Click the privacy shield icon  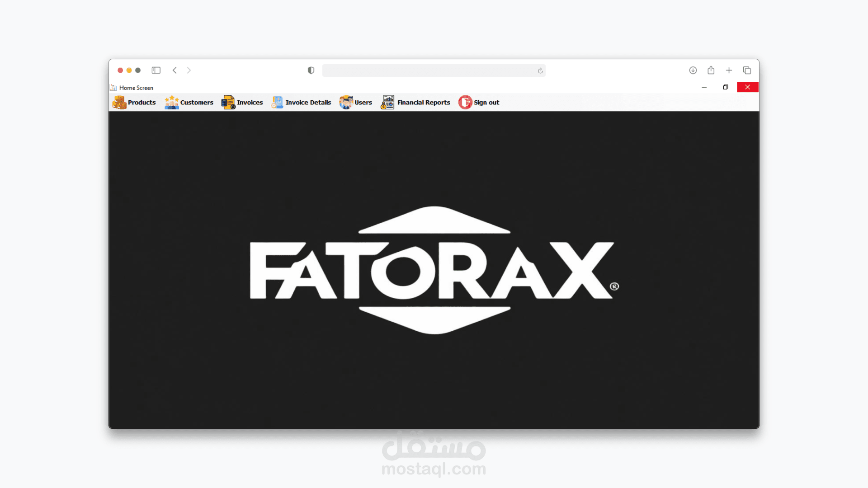click(x=311, y=70)
